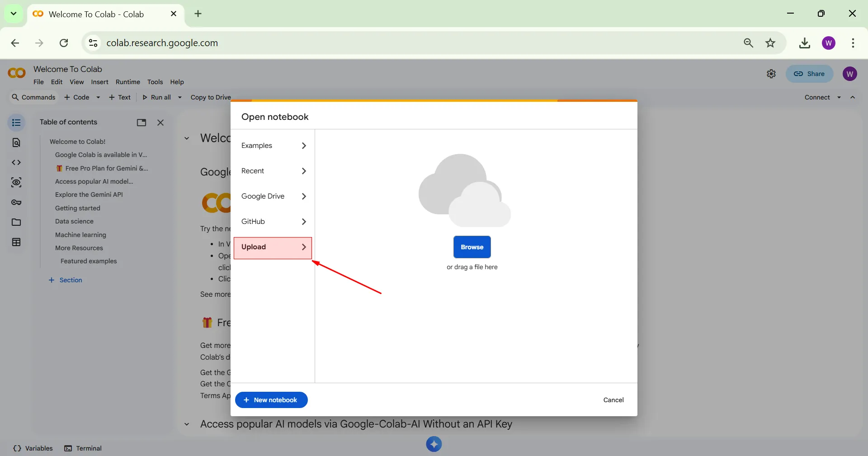Viewport: 868px width, 456px height.
Task: Click the purple W account avatar in Colab
Action: click(x=850, y=74)
